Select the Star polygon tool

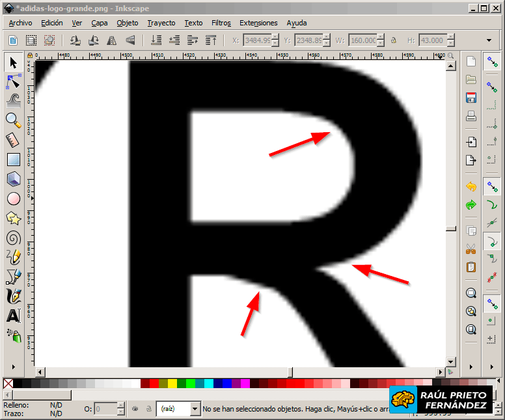[x=13, y=218]
